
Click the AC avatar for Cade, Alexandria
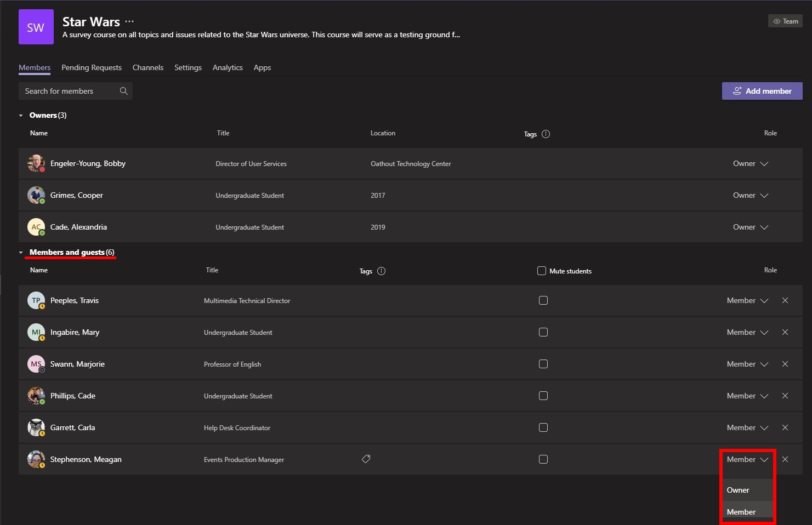tap(36, 227)
